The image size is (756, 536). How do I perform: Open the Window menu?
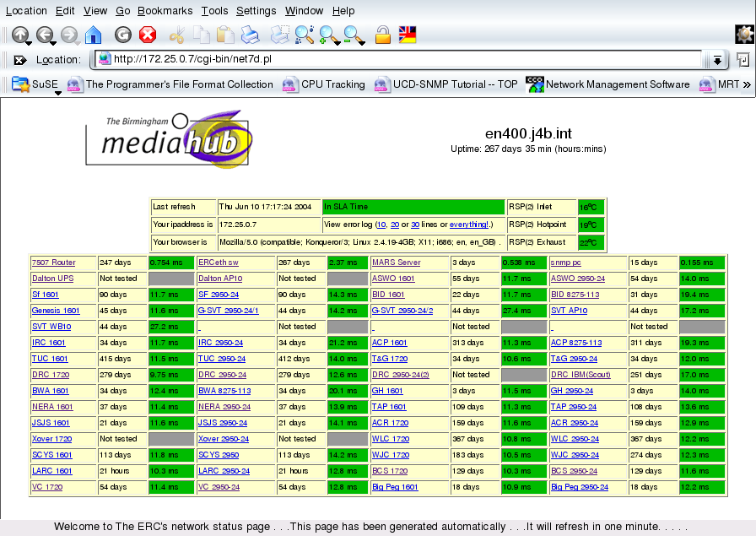(304, 11)
